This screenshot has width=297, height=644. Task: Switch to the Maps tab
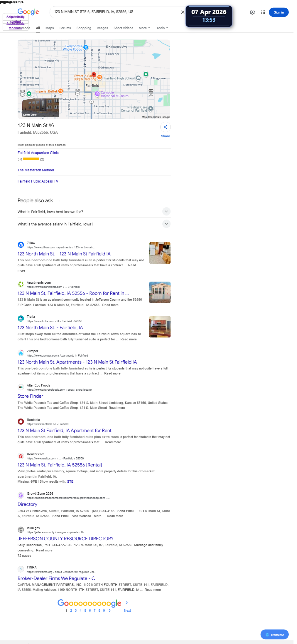[x=50, y=28]
